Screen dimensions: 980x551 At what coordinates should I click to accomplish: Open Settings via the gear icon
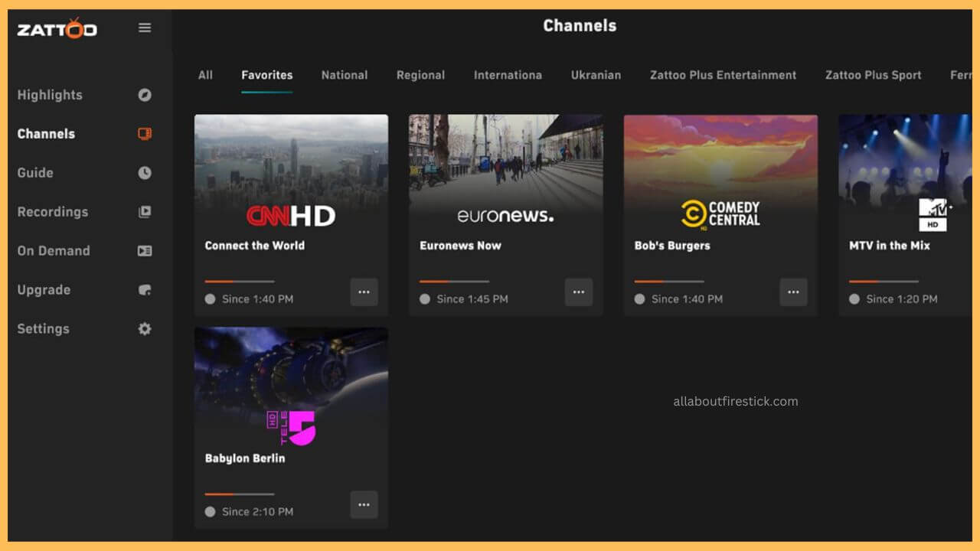click(144, 329)
